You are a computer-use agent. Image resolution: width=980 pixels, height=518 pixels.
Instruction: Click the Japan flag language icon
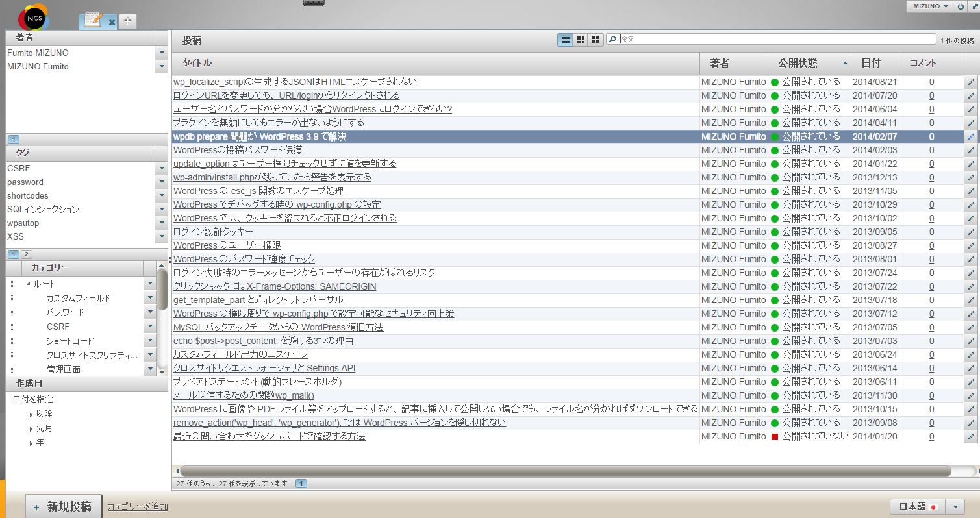934,507
